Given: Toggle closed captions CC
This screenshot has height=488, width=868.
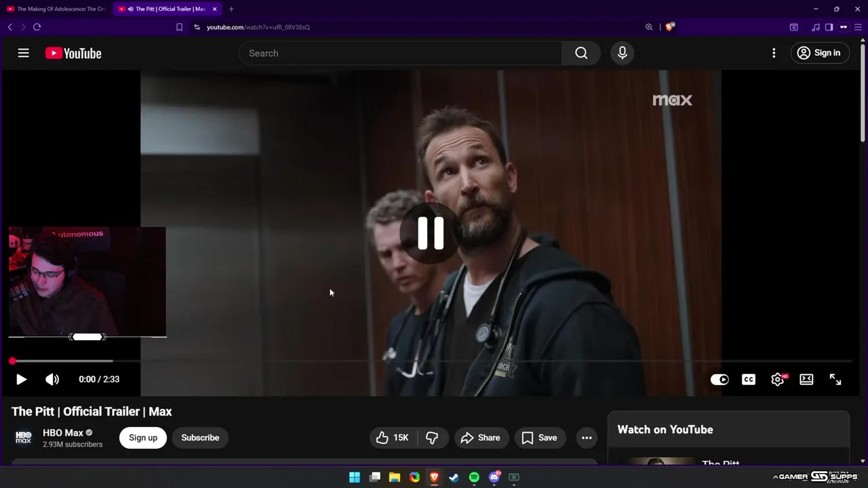Looking at the screenshot, I should (749, 380).
